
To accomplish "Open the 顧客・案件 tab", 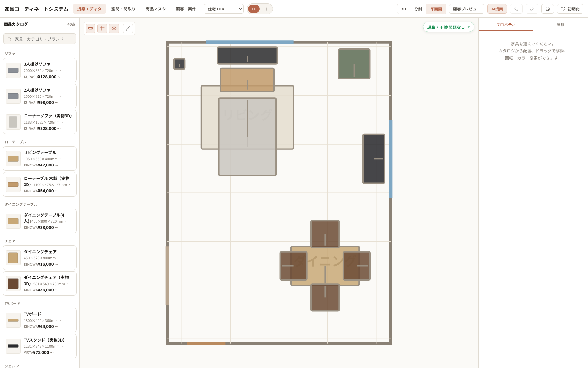I will coord(186,9).
